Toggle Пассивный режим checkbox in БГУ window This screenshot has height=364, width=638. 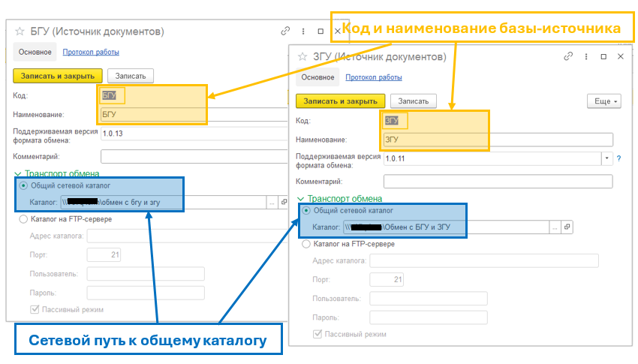[35, 309]
